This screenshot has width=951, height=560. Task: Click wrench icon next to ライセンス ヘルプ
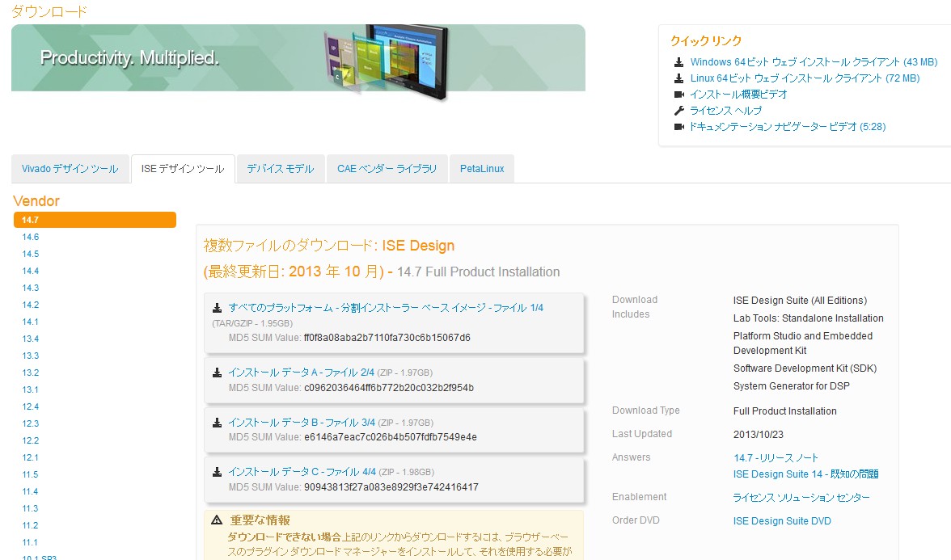coord(678,110)
